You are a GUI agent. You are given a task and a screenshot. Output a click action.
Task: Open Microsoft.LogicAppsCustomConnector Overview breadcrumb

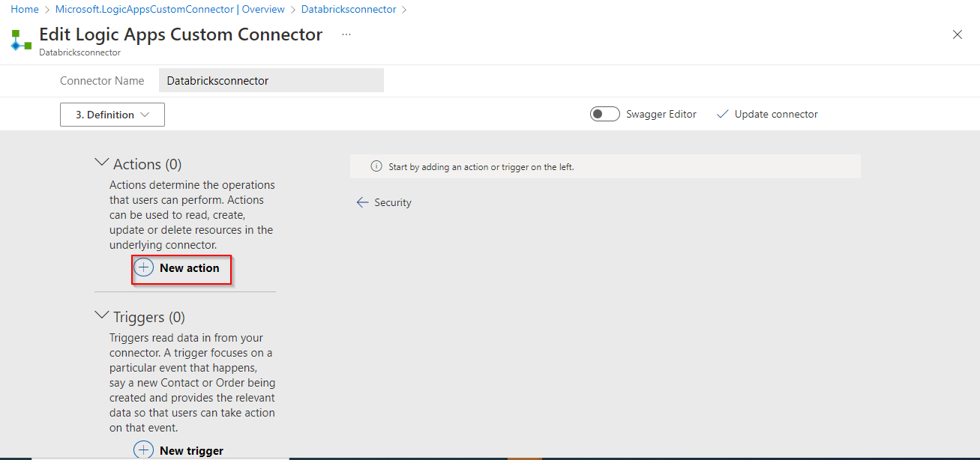click(170, 10)
